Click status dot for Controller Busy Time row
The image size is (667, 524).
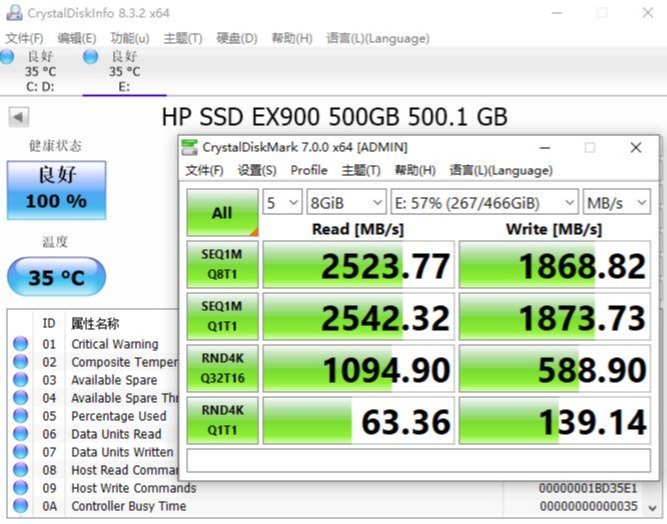(x=20, y=506)
